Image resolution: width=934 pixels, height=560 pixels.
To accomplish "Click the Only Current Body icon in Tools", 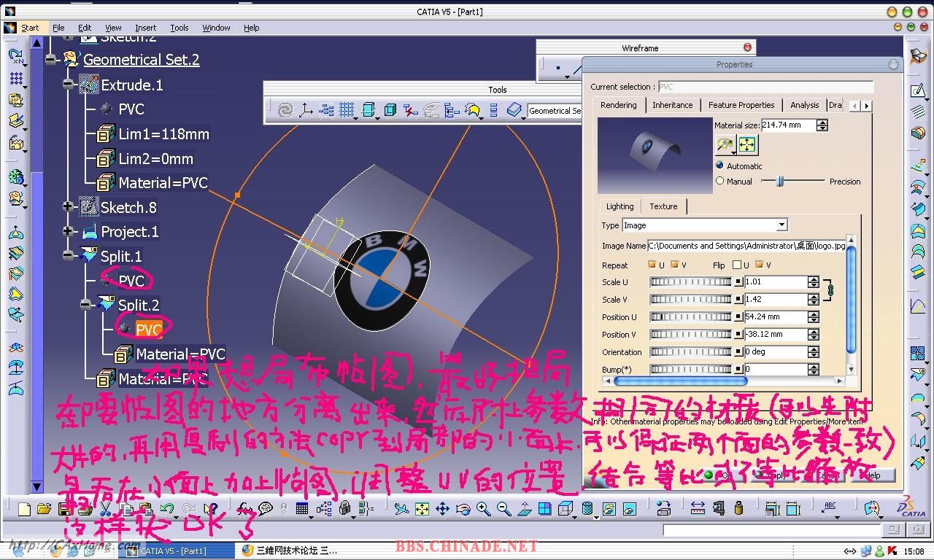I will point(390,110).
